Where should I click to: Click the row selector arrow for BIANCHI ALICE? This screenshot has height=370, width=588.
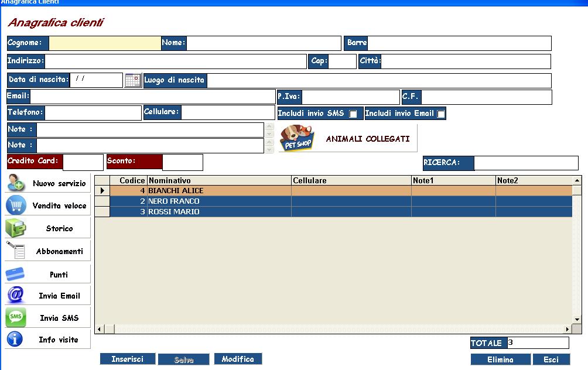102,190
